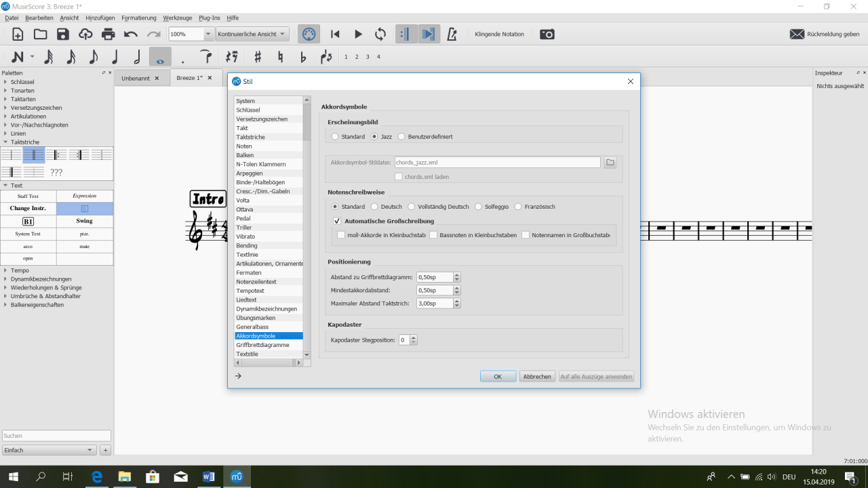Enable the metronome

[x=452, y=34]
